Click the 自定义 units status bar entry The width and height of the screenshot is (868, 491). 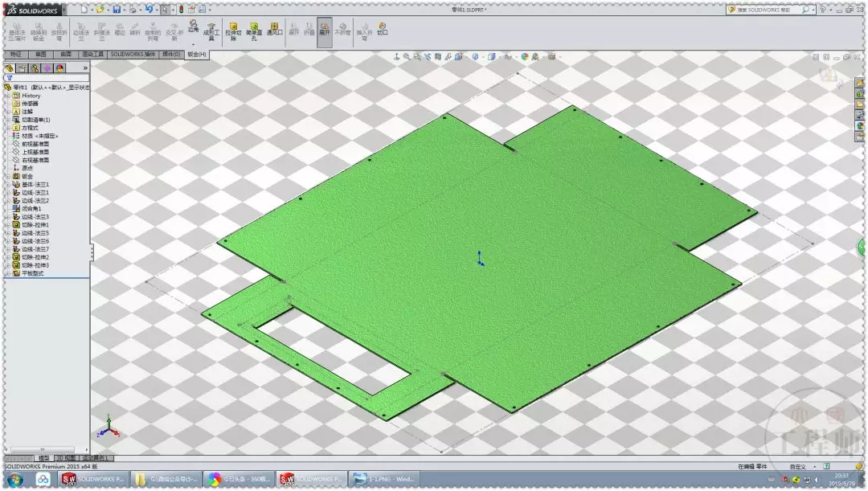(x=798, y=467)
